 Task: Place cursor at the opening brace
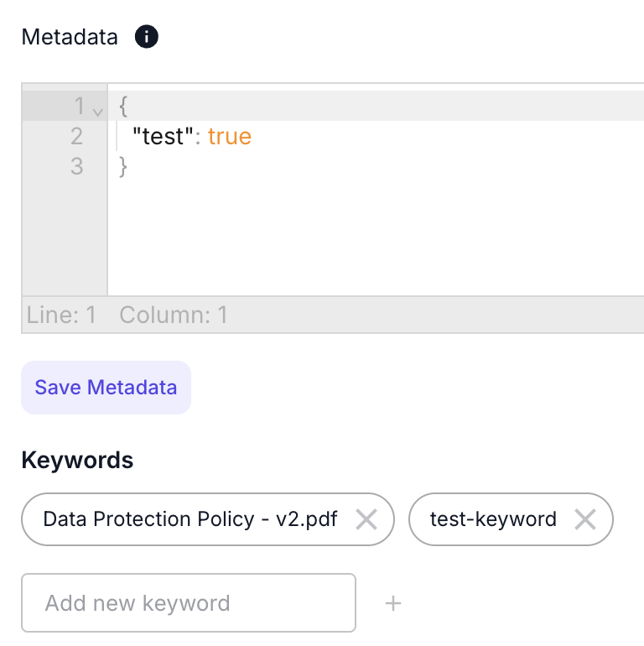(122, 107)
